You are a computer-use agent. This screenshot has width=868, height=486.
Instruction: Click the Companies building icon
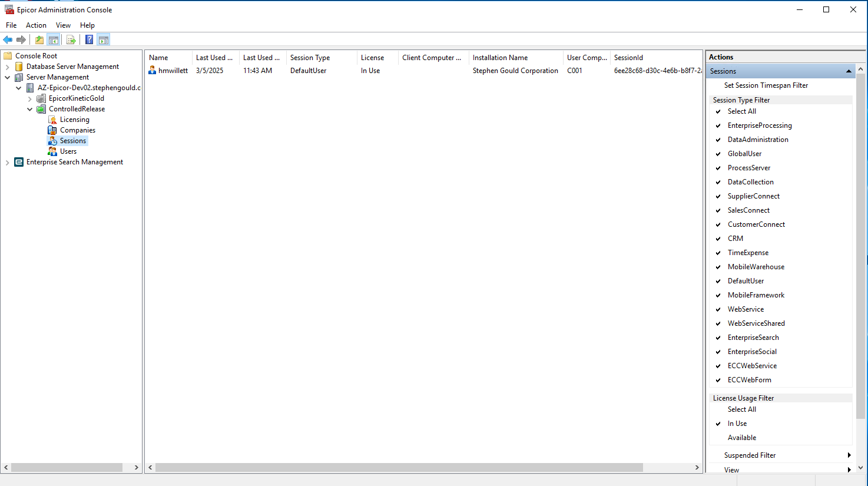[x=52, y=130]
